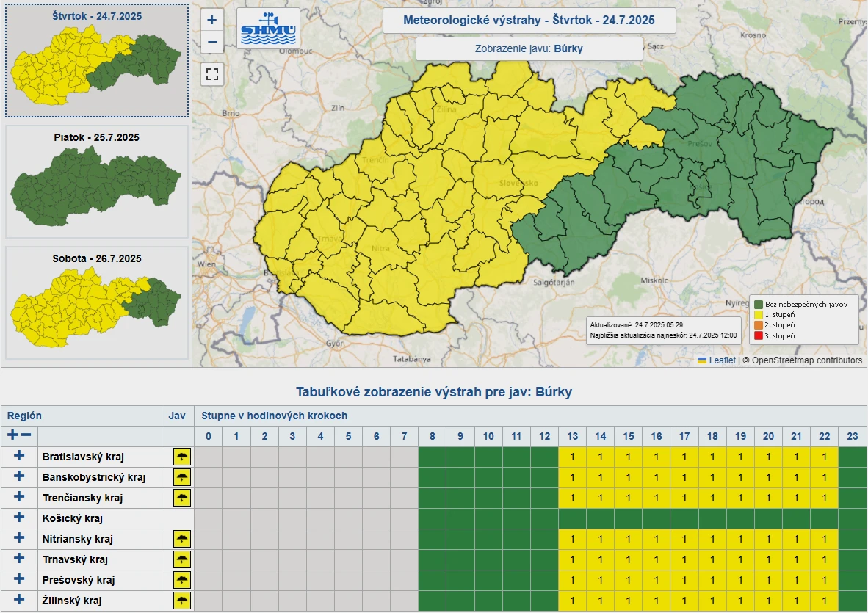Open Zobrazenie javu Búrky selector
Screen dimensions: 868x613
[x=529, y=49]
